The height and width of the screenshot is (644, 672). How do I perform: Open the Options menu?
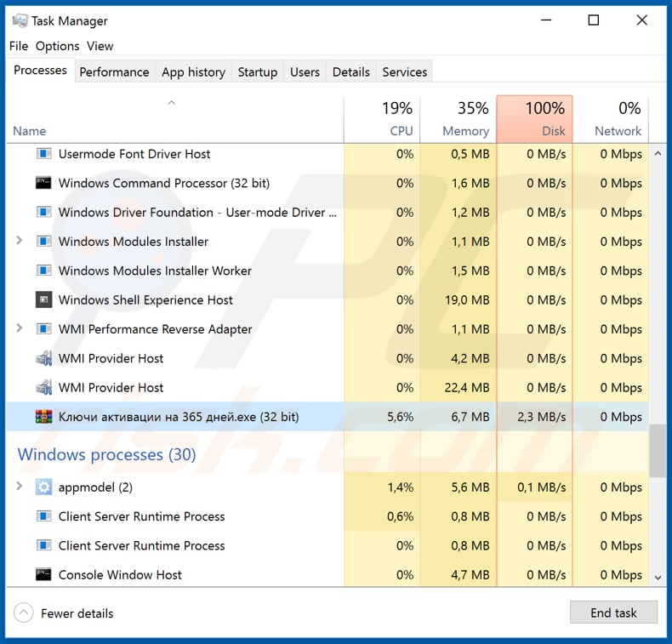click(x=58, y=46)
